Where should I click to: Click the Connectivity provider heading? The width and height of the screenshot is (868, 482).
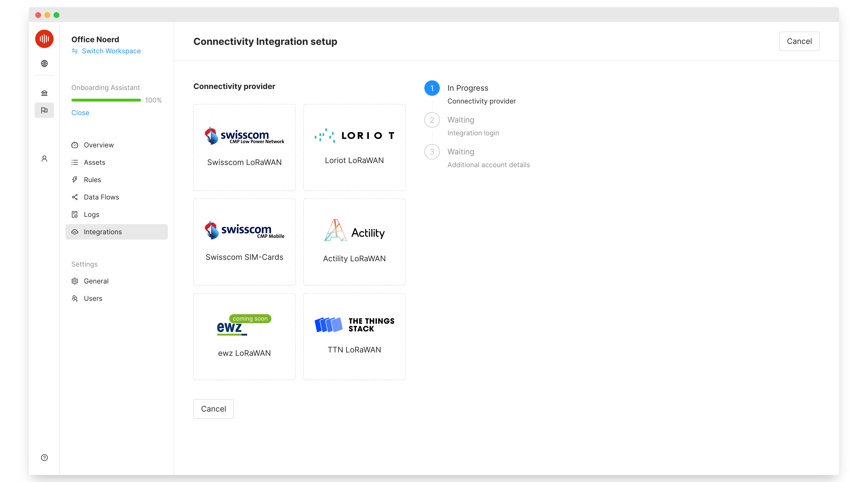[234, 86]
